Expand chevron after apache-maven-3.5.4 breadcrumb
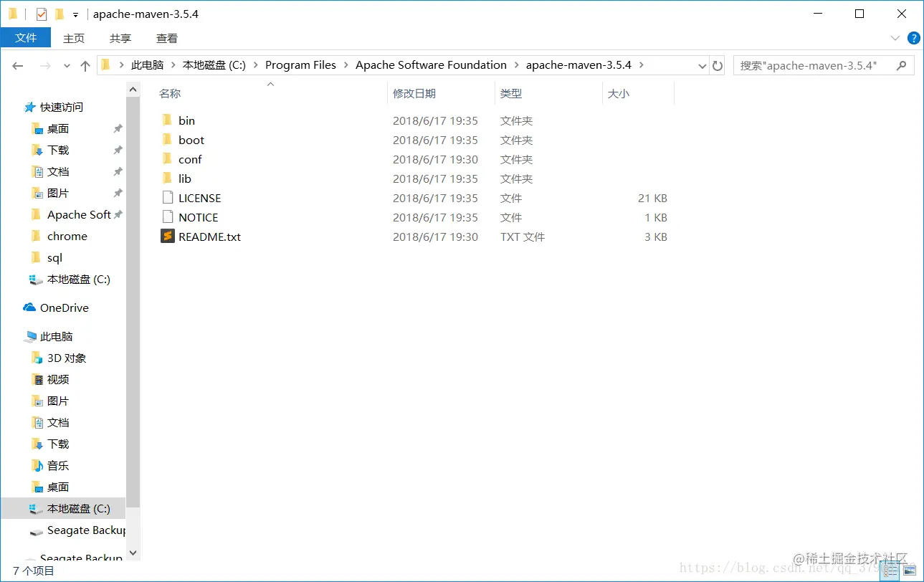The image size is (924, 582). click(x=641, y=65)
